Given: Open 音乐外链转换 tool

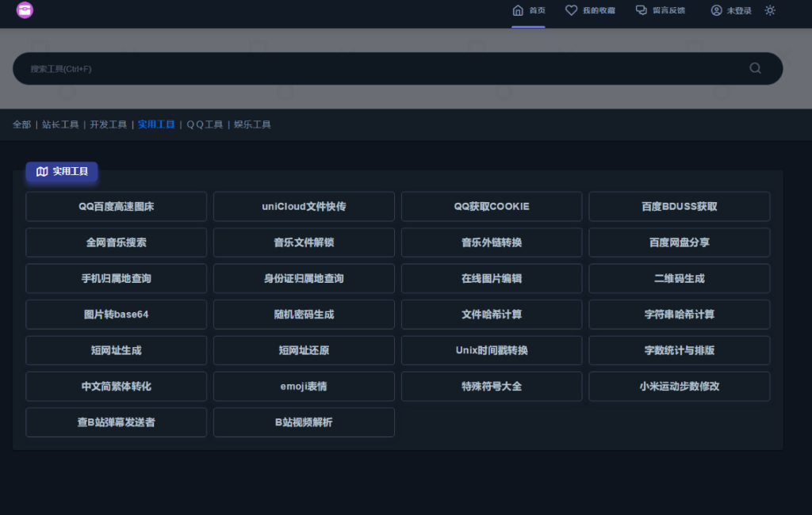Looking at the screenshot, I should (x=492, y=242).
